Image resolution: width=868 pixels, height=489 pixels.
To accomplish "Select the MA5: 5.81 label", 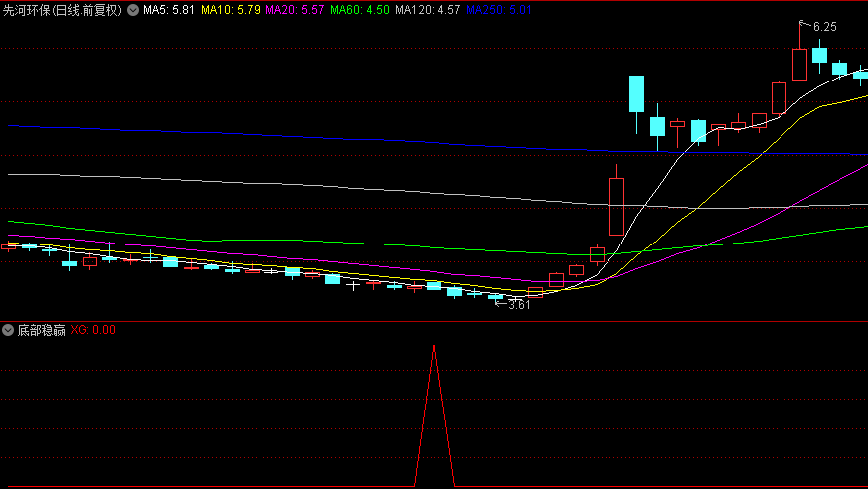I will pos(169,10).
